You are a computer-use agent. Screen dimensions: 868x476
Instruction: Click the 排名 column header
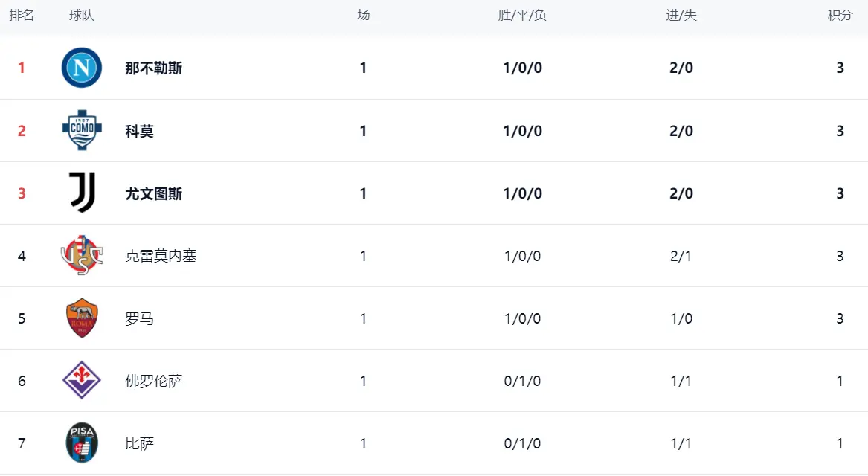22,16
